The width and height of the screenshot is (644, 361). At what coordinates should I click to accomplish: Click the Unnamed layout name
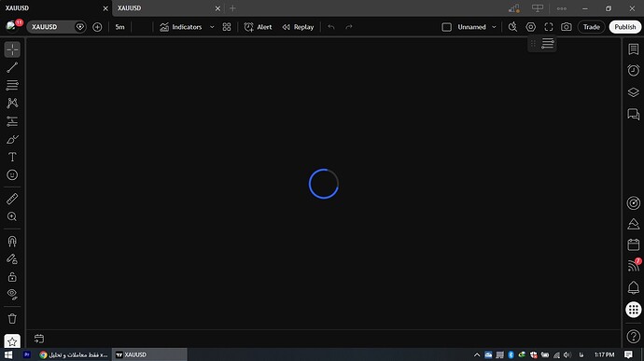click(471, 27)
